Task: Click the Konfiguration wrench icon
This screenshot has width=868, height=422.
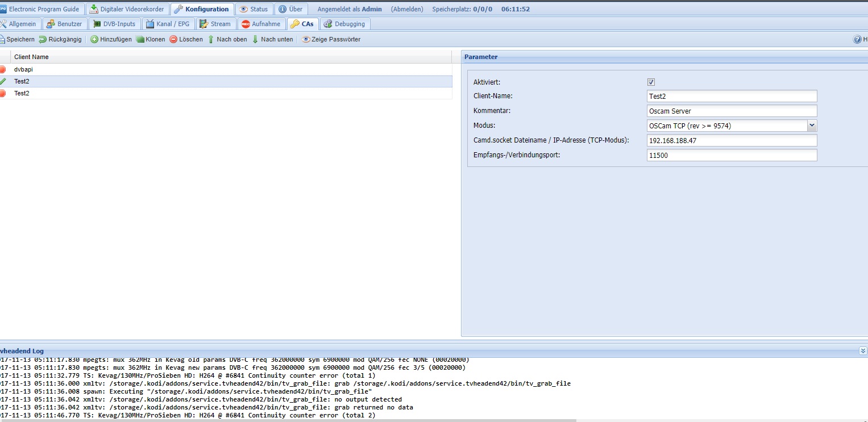Action: click(178, 9)
